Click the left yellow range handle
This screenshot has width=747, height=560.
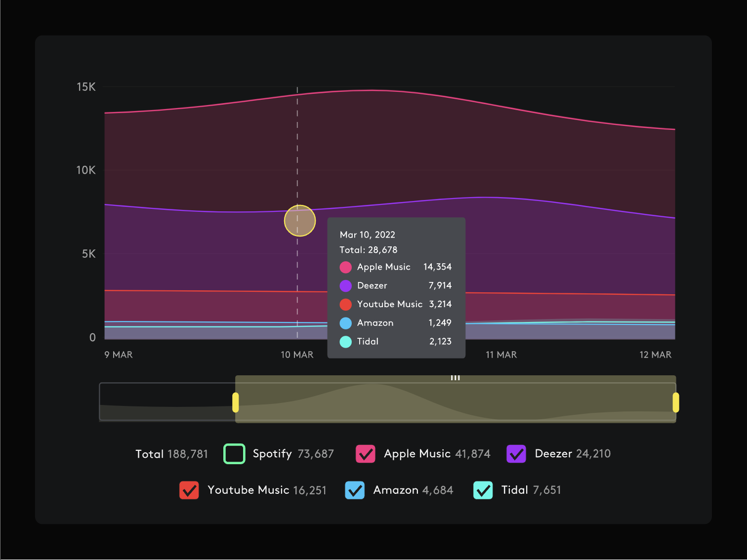(236, 402)
